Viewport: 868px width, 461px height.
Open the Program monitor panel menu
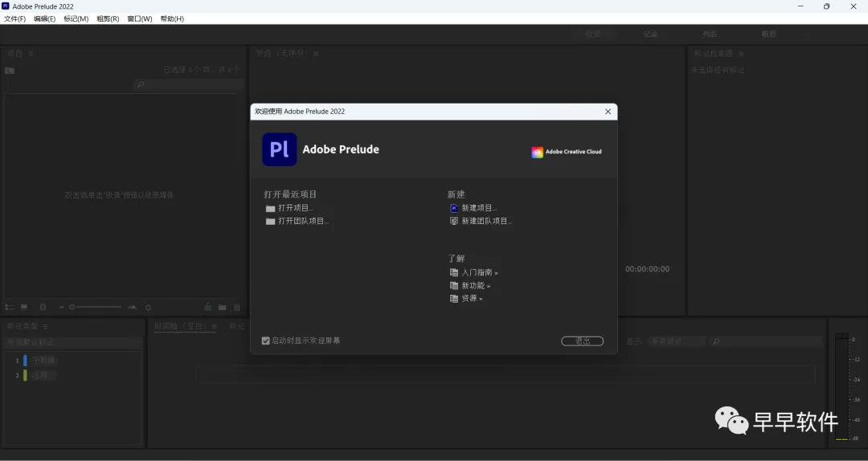[316, 54]
